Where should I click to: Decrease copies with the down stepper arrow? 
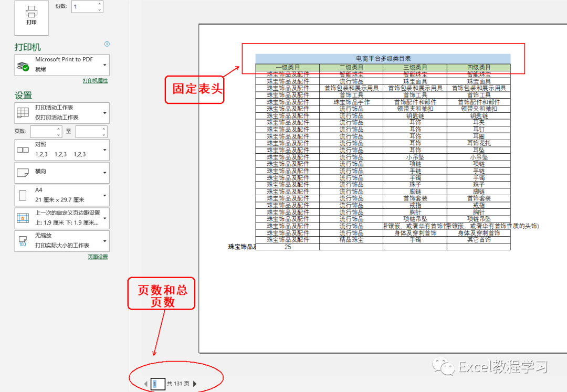(100, 10)
